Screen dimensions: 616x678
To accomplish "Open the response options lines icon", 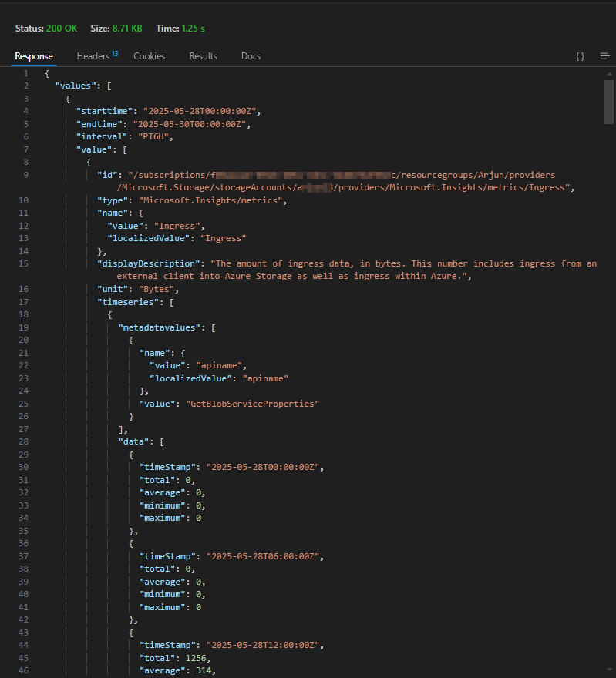I will pyautogui.click(x=604, y=55).
